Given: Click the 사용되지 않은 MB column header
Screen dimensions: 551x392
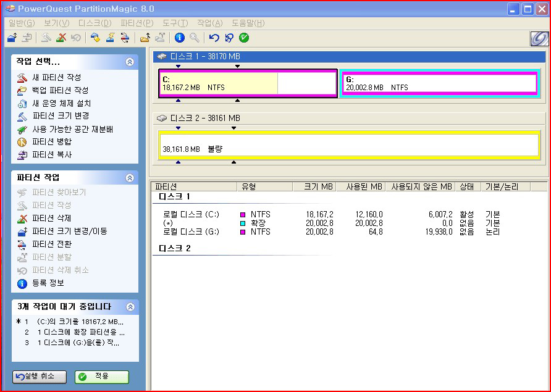Looking at the screenshot, I should 420,186.
